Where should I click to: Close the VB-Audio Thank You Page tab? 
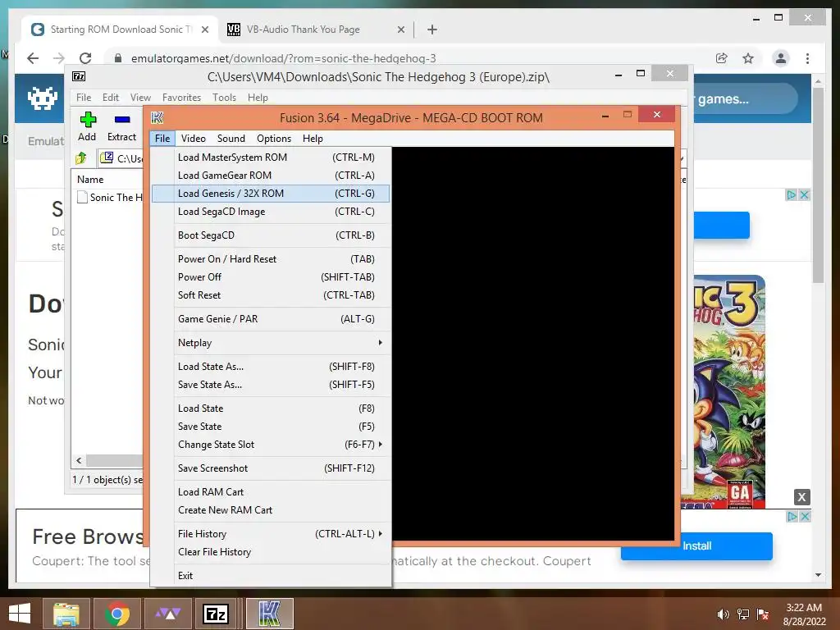(400, 30)
